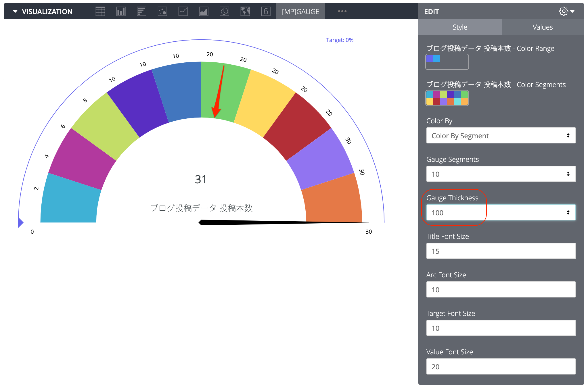Open the map visualization icon
The width and height of the screenshot is (588, 390).
(245, 11)
